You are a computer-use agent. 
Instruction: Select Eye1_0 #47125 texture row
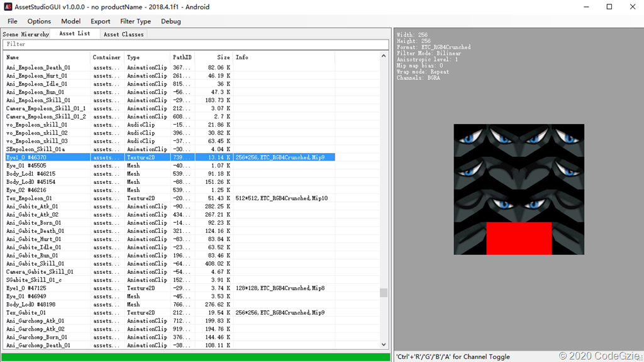[170, 288]
